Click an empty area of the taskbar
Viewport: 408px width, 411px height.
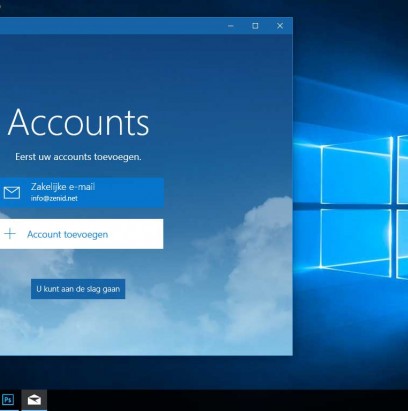(x=227, y=400)
